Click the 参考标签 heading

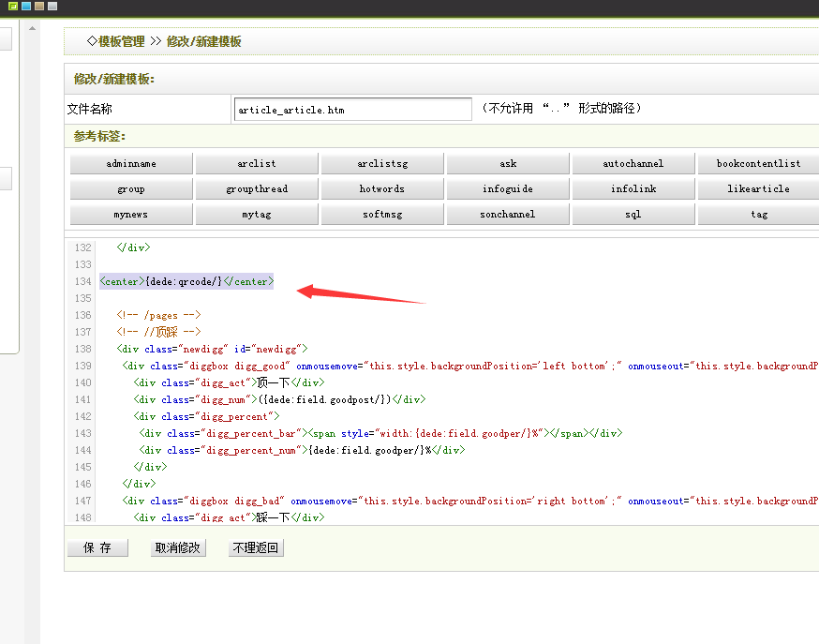99,136
